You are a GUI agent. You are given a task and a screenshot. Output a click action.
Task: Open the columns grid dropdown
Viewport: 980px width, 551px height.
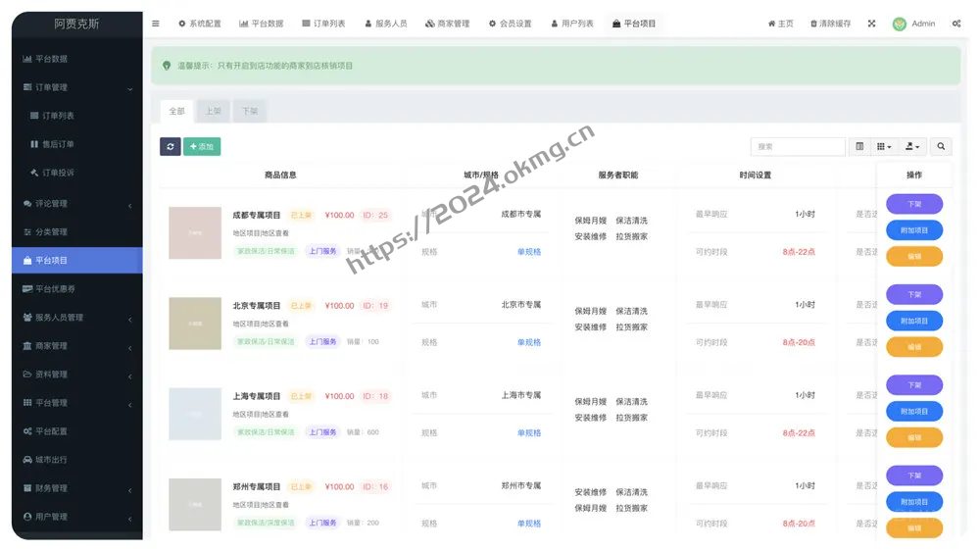click(x=884, y=146)
